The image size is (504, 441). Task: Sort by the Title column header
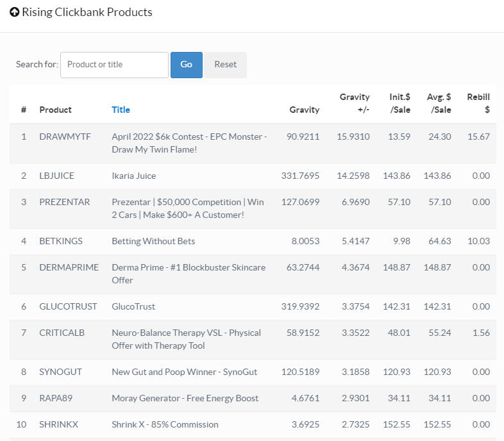(121, 110)
